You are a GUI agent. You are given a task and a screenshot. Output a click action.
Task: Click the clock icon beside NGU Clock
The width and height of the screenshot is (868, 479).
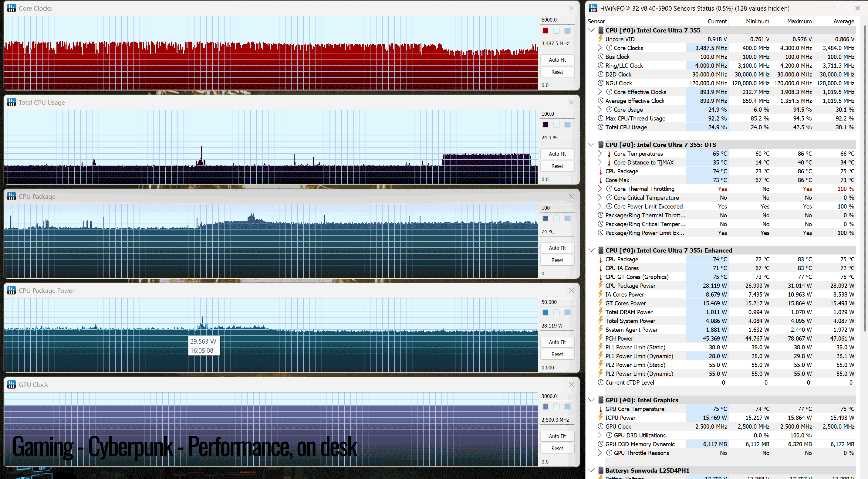pyautogui.click(x=600, y=83)
